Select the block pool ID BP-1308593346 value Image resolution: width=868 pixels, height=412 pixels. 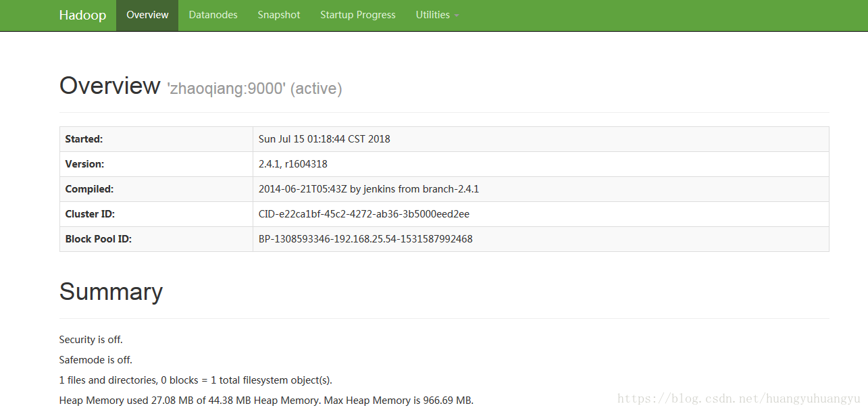[365, 239]
